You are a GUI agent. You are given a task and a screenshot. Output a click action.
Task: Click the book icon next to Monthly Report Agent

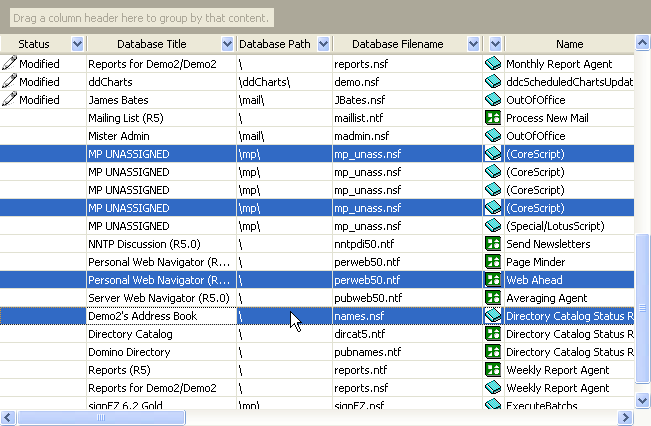click(x=493, y=64)
